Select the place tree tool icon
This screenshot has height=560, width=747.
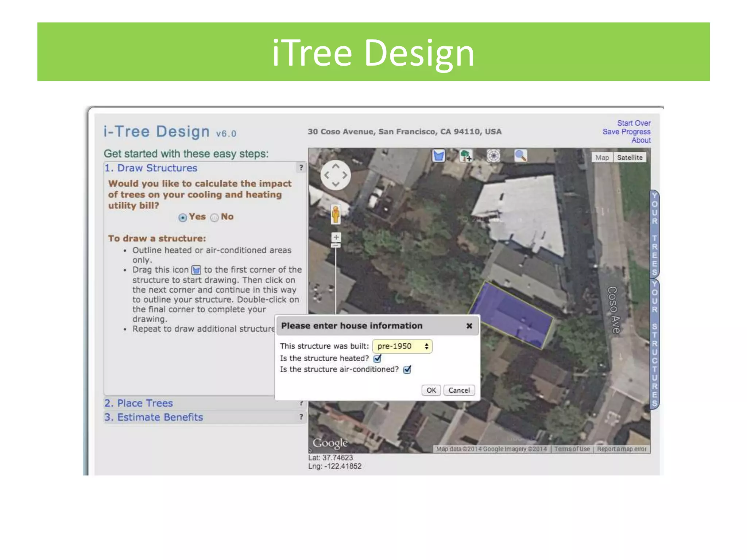(466, 156)
